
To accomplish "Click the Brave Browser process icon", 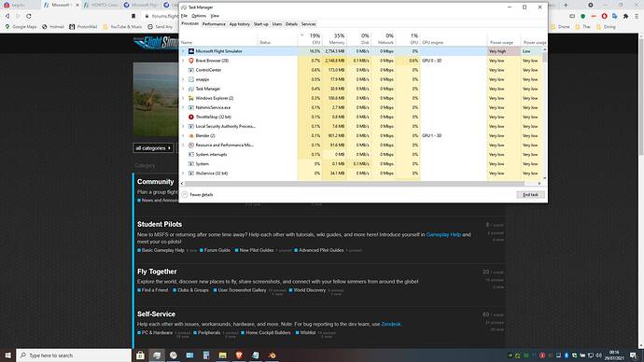I will click(x=191, y=61).
